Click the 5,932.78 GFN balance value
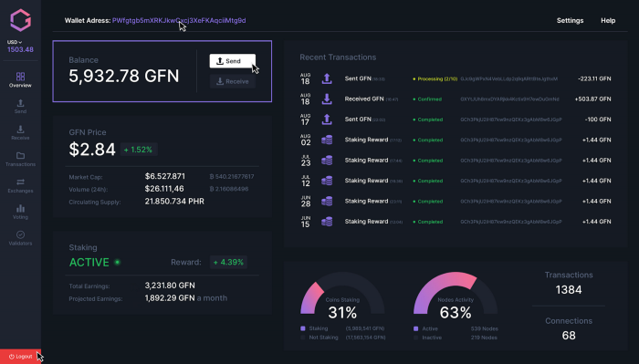639x364 pixels. [124, 76]
